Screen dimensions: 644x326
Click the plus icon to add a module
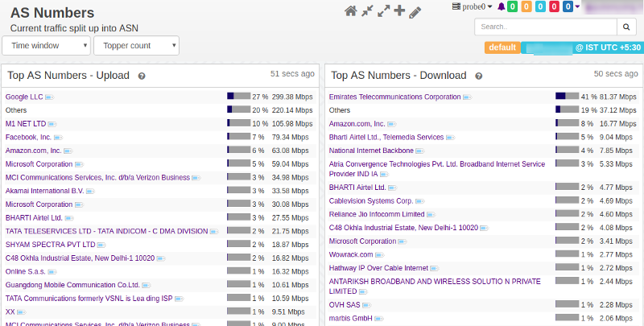point(399,11)
